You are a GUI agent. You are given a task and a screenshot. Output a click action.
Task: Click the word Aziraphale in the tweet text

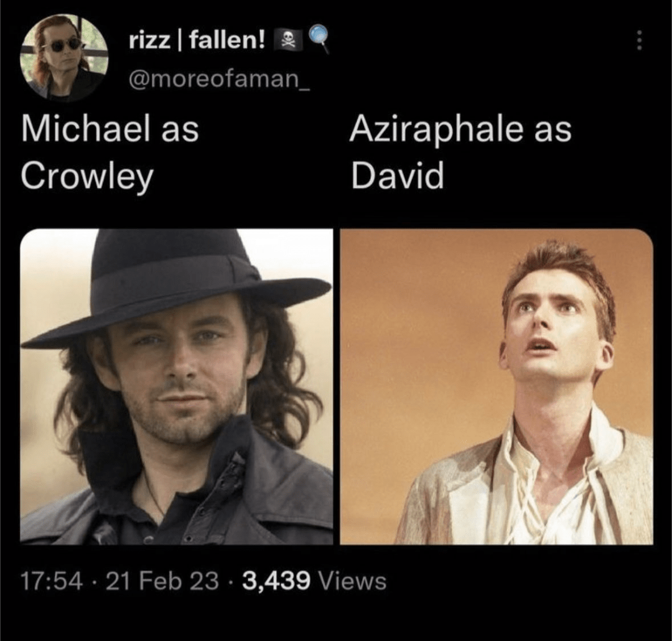click(435, 129)
